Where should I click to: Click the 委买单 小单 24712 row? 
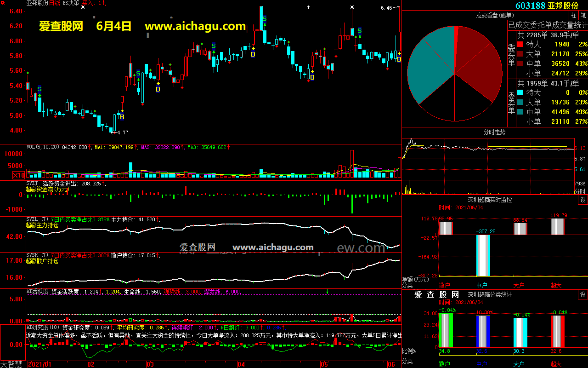click(553, 73)
